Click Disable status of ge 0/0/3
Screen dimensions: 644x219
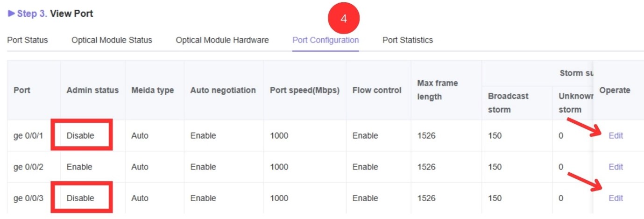point(80,198)
